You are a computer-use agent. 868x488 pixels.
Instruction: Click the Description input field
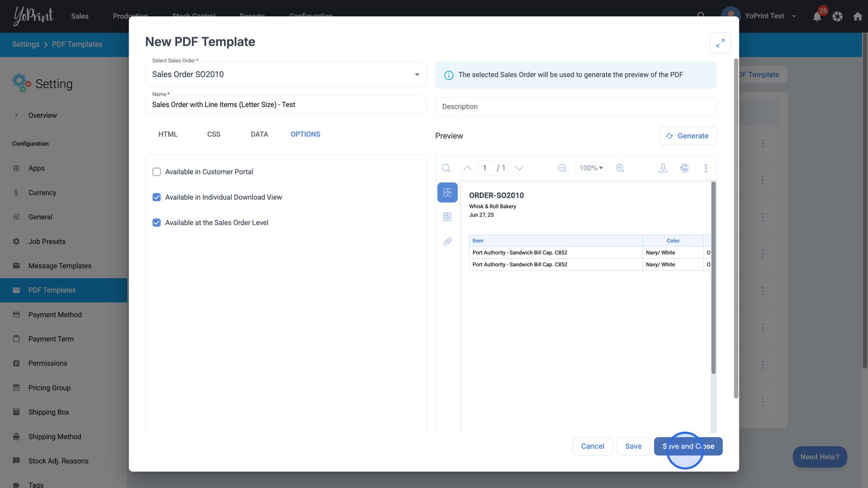pos(575,107)
